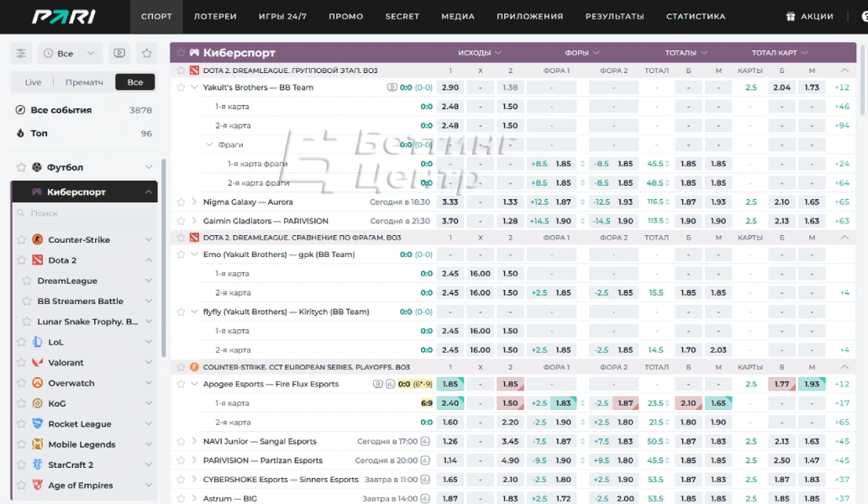The width and height of the screenshot is (868, 504).
Task: Switch to the Прематч filter tab
Action: pos(84,81)
